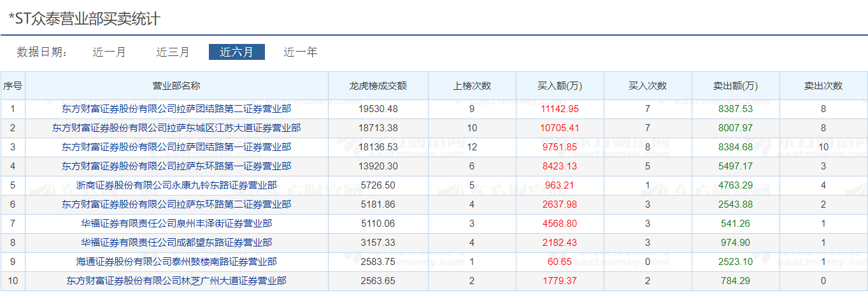The image size is (868, 293).
Task: Click 华福证券成都望东路证券营业部 link
Action: click(x=176, y=243)
